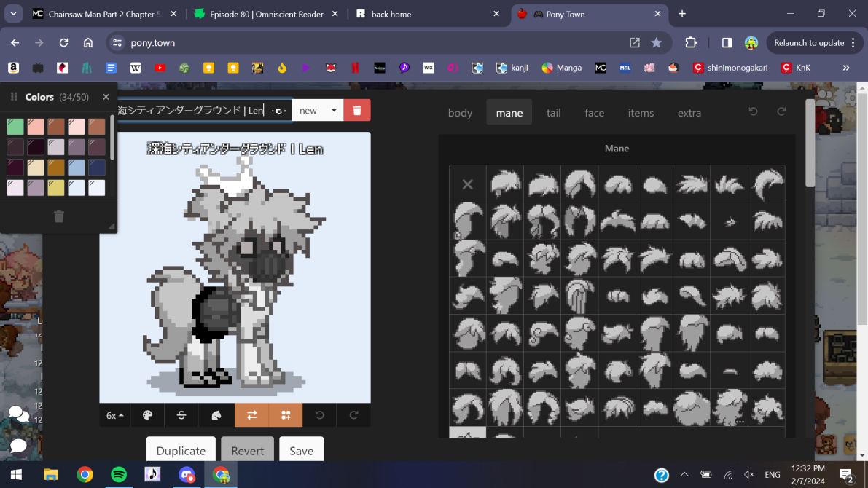Toggle the orange grid-plus button

pos(286,415)
